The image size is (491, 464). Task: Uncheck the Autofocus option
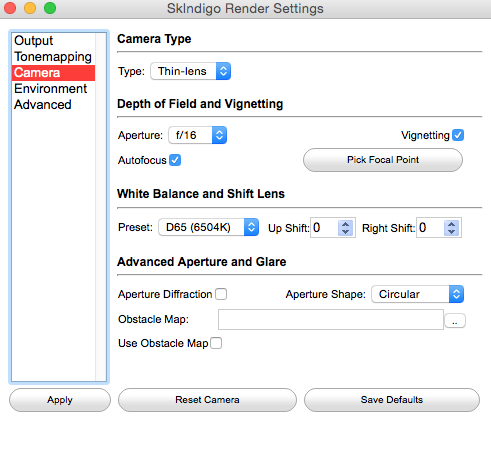pos(175,160)
